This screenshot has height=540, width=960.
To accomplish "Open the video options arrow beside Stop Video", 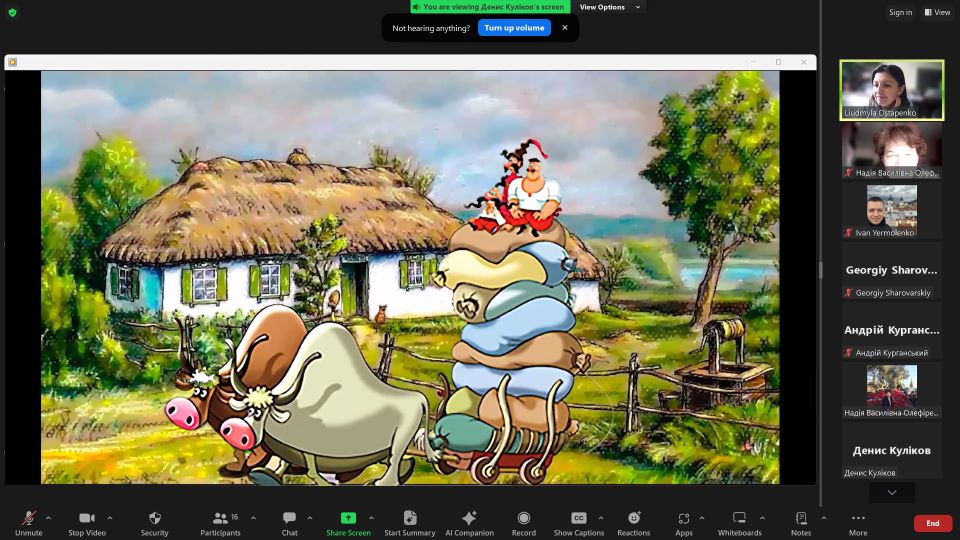I will pyautogui.click(x=110, y=518).
